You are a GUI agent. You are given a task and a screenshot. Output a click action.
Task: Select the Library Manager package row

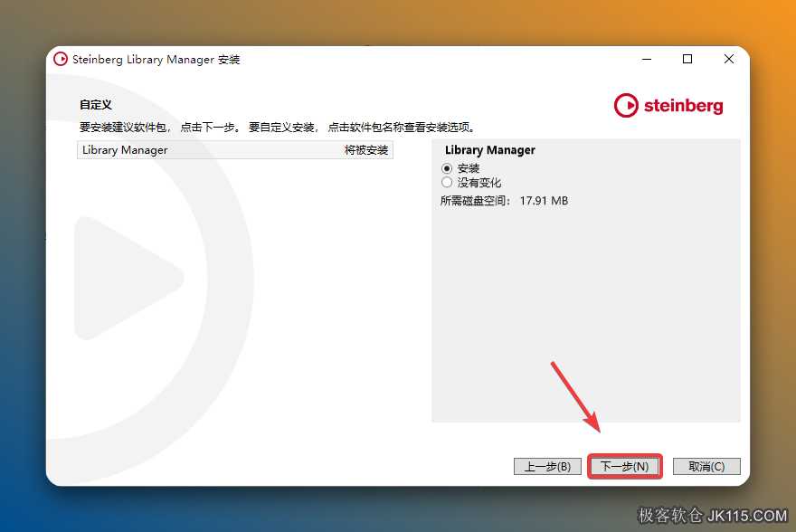pos(235,150)
